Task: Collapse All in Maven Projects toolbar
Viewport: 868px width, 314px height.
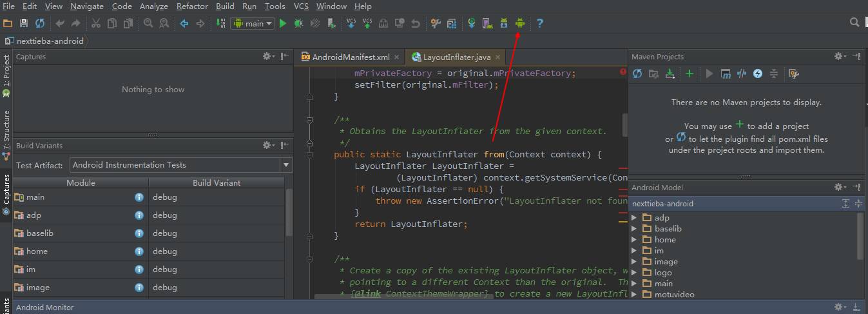Action: (774, 74)
